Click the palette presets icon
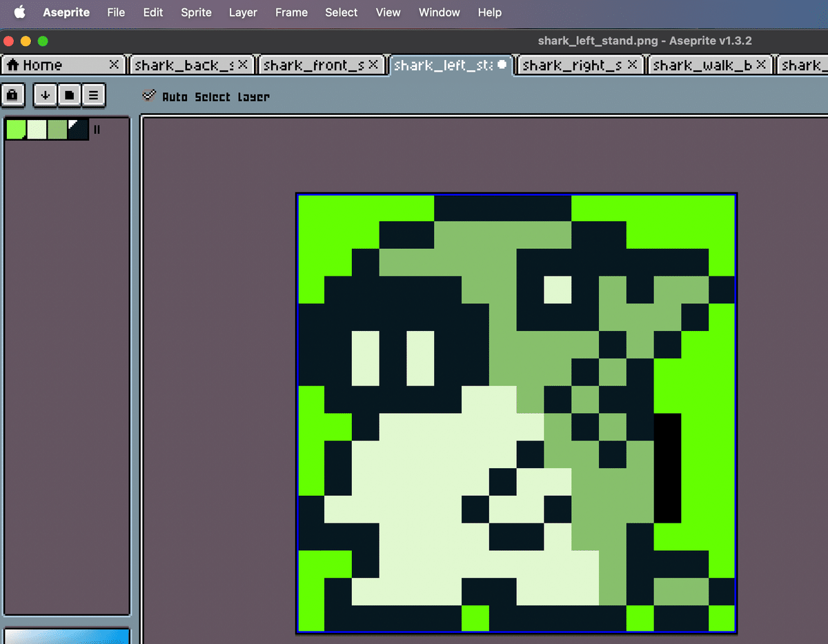 click(x=69, y=95)
